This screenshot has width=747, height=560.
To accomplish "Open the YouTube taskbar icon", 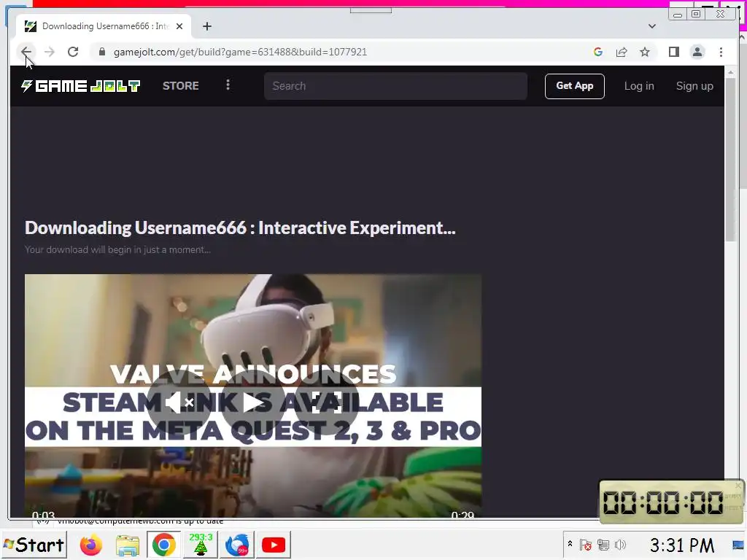I will click(x=274, y=545).
